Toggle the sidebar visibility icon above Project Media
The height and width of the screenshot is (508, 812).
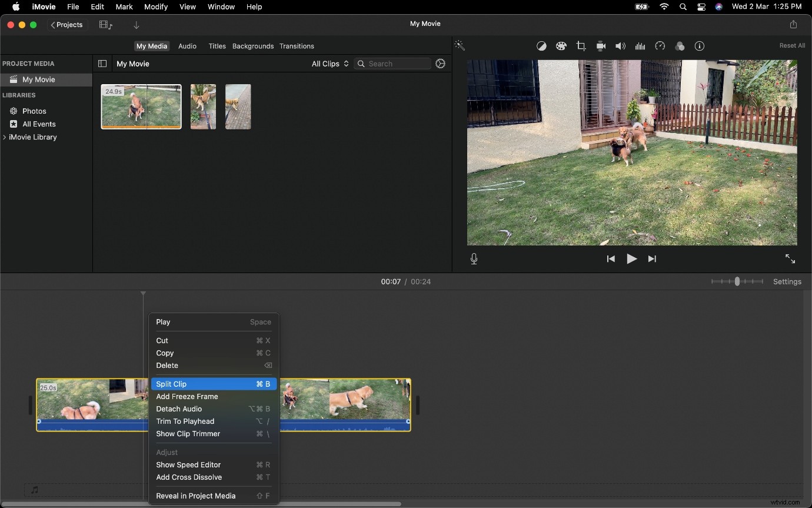pyautogui.click(x=102, y=64)
